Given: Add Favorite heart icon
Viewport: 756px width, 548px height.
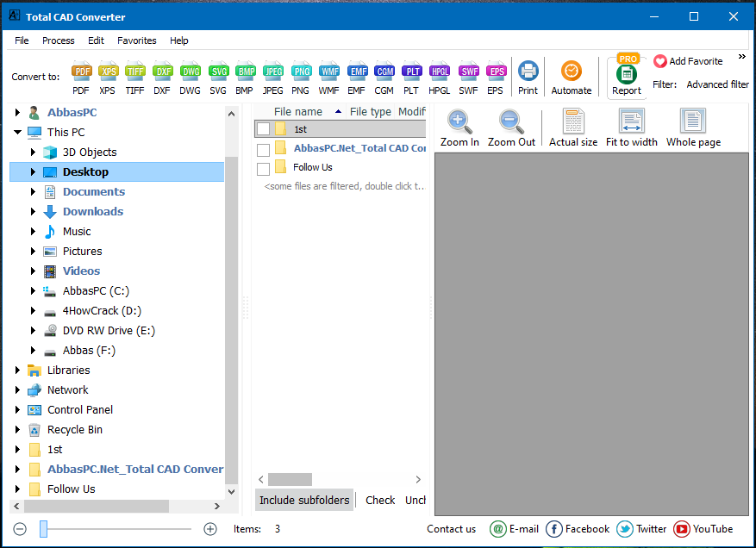Looking at the screenshot, I should pyautogui.click(x=660, y=61).
